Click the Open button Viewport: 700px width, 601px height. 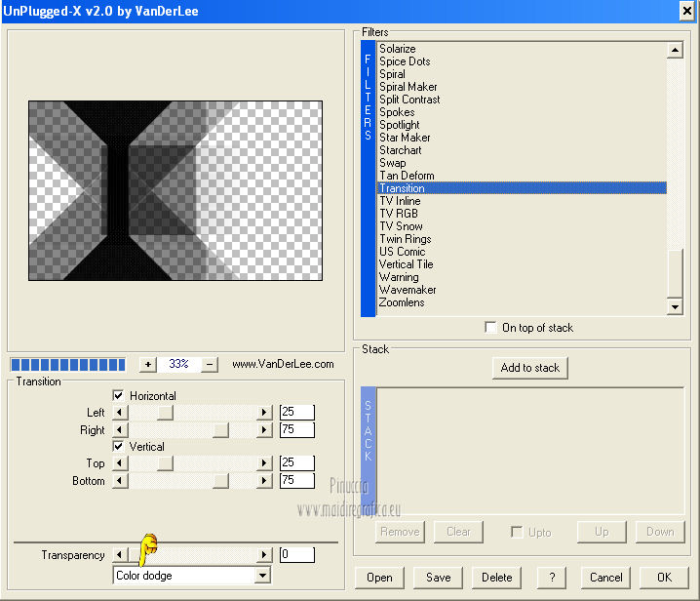coord(379,578)
